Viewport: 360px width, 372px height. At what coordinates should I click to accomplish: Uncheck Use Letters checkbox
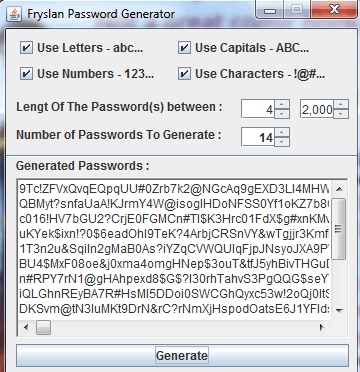point(26,48)
